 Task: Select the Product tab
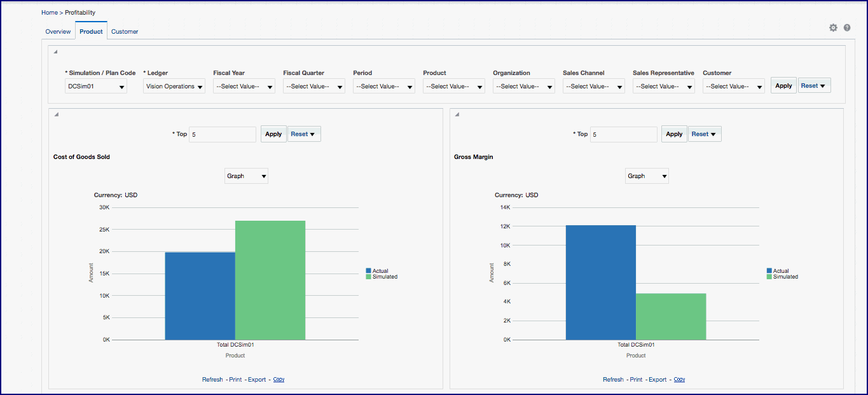tap(91, 31)
